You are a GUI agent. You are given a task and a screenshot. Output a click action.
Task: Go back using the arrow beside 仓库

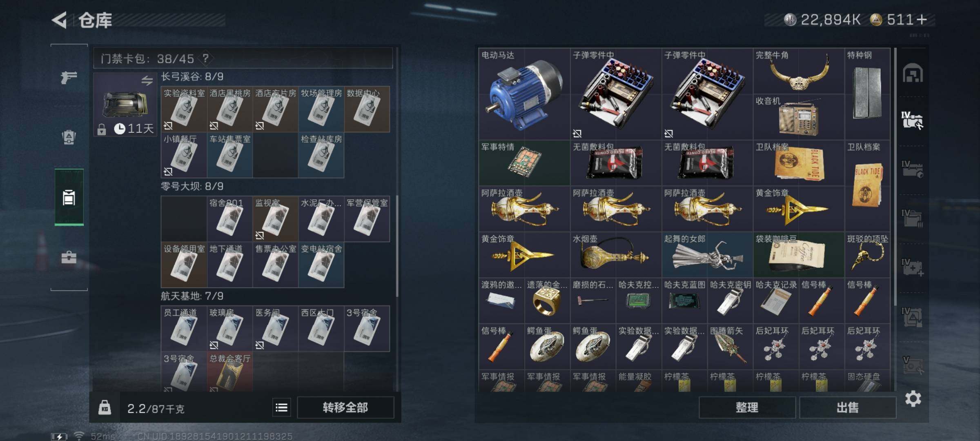pyautogui.click(x=60, y=20)
